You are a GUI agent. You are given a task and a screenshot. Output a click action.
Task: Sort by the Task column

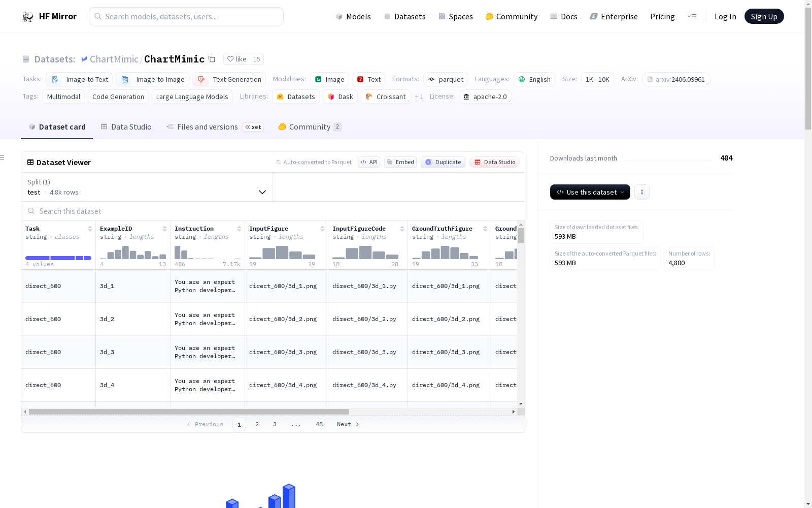click(90, 229)
